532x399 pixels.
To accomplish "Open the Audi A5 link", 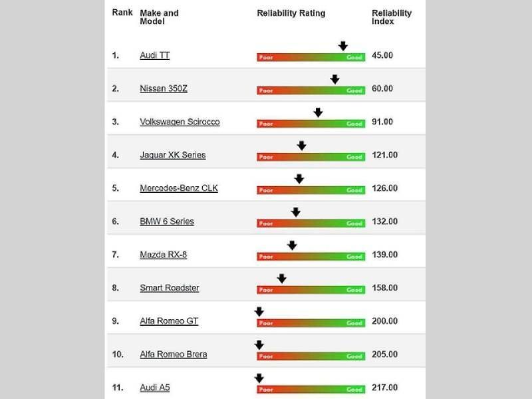I will pos(155,388).
